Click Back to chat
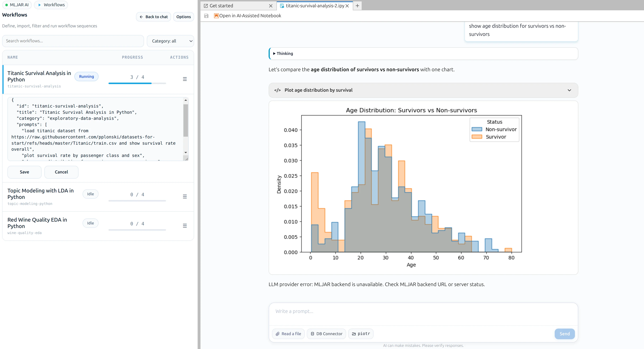Viewport: 644px width, 349px height. click(x=153, y=17)
